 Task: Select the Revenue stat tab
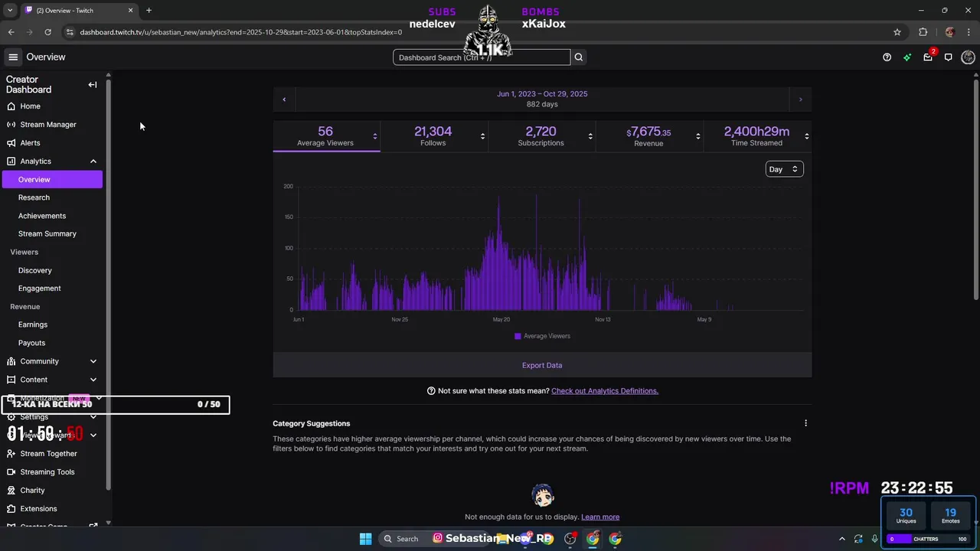coord(648,136)
